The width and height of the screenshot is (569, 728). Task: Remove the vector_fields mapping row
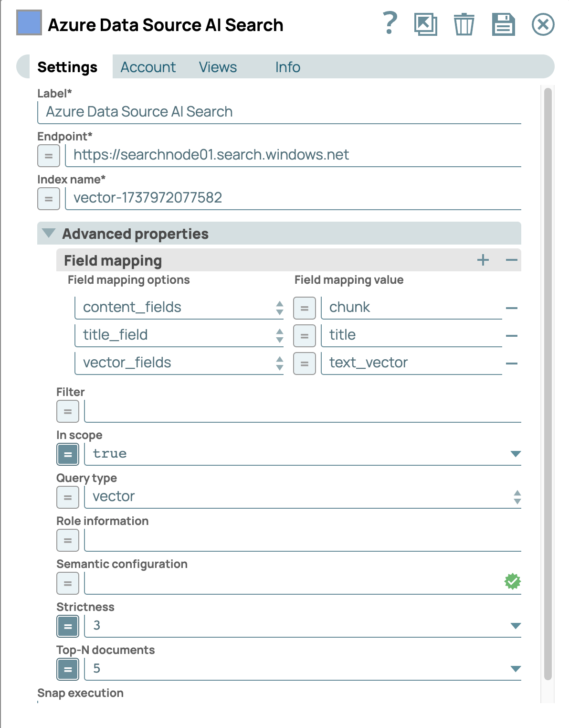point(511,364)
